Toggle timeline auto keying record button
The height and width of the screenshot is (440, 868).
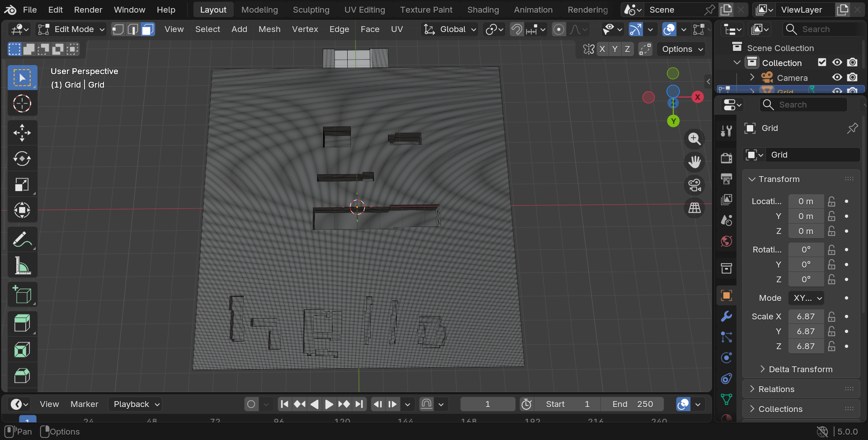pyautogui.click(x=251, y=404)
